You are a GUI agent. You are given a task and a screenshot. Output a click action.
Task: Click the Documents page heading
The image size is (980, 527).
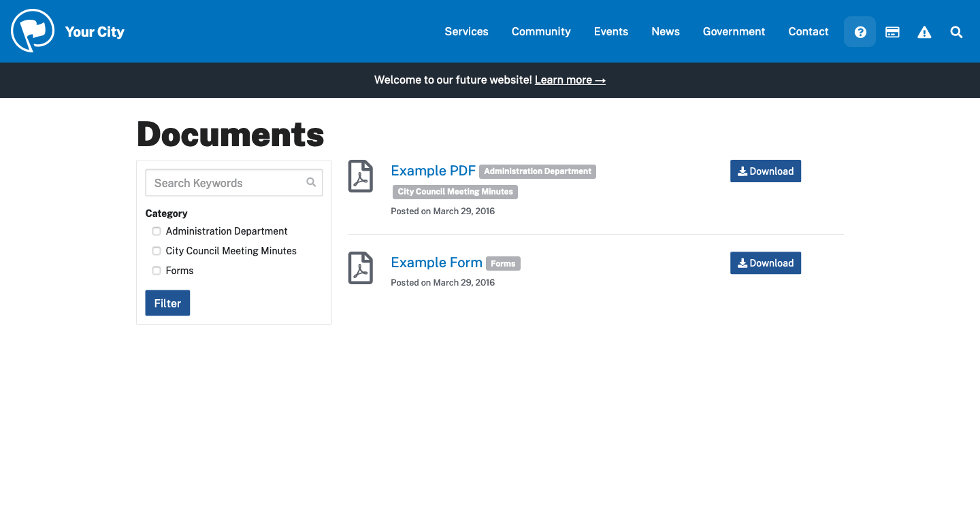point(231,134)
